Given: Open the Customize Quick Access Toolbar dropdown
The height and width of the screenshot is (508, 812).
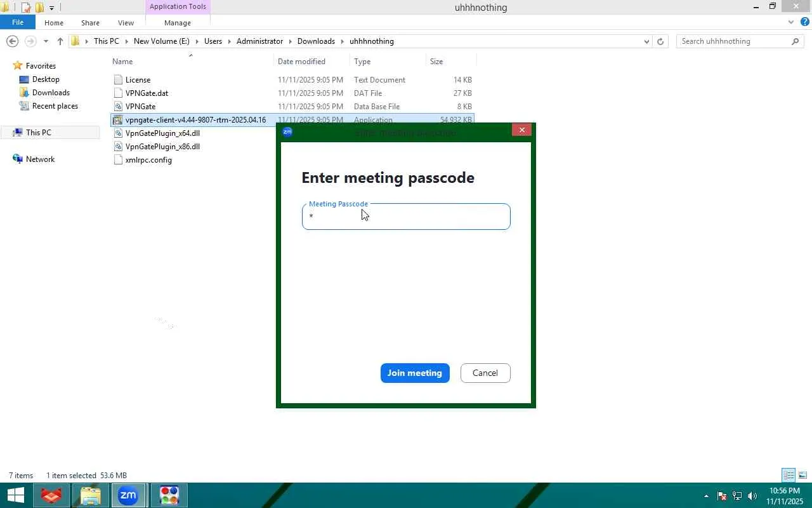Looking at the screenshot, I should coord(51,8).
